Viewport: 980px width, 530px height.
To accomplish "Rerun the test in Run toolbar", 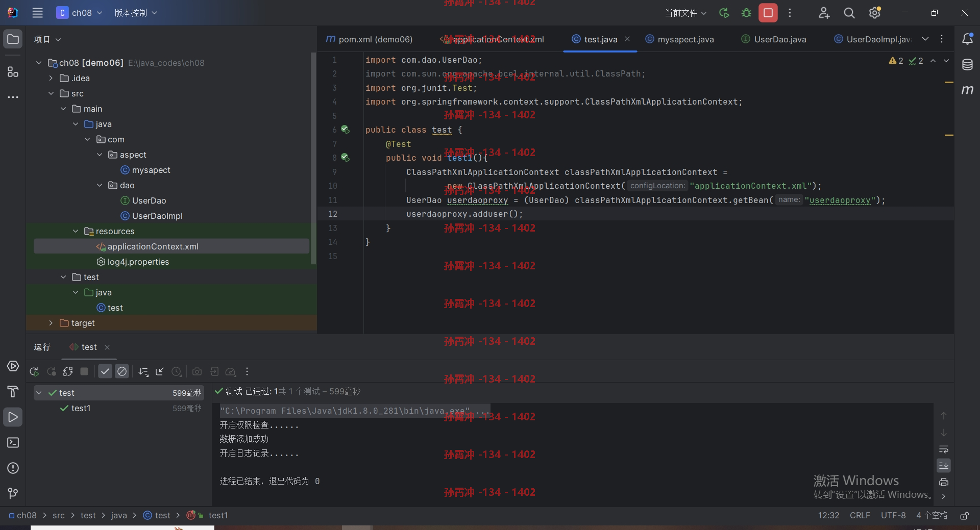I will coord(34,372).
